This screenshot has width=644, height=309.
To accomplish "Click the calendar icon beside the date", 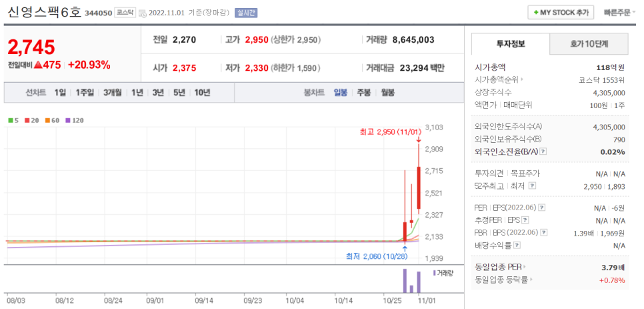I will tap(142, 13).
